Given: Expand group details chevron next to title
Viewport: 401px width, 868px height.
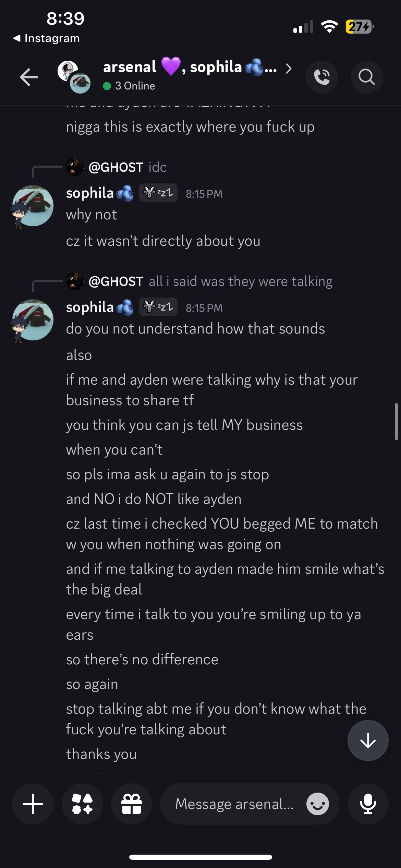Looking at the screenshot, I should (x=289, y=69).
